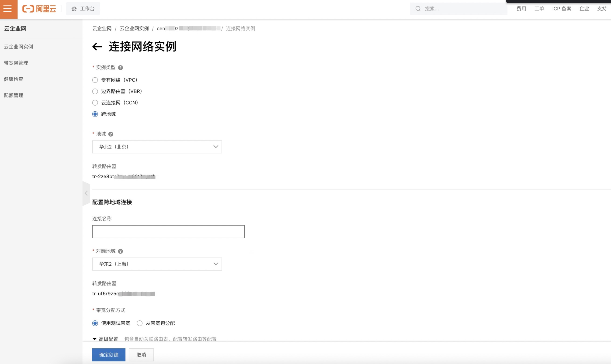The height and width of the screenshot is (364, 611).
Task: Click the back arrow beside the page title
Action: [x=97, y=47]
